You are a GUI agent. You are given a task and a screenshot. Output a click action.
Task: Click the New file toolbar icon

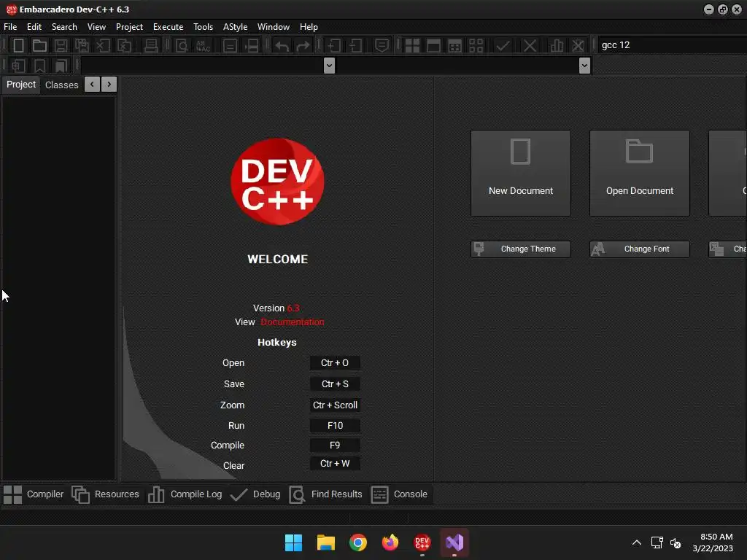coord(18,46)
